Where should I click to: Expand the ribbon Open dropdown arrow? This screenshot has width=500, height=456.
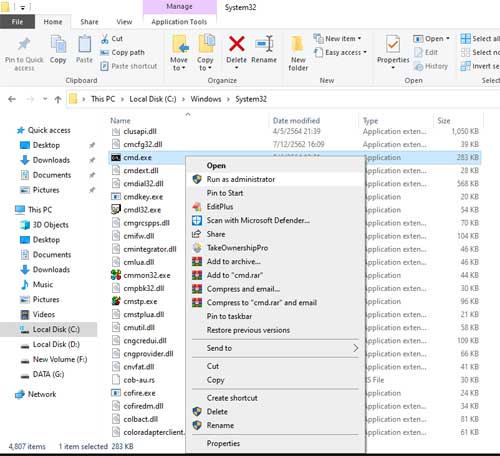(x=448, y=39)
